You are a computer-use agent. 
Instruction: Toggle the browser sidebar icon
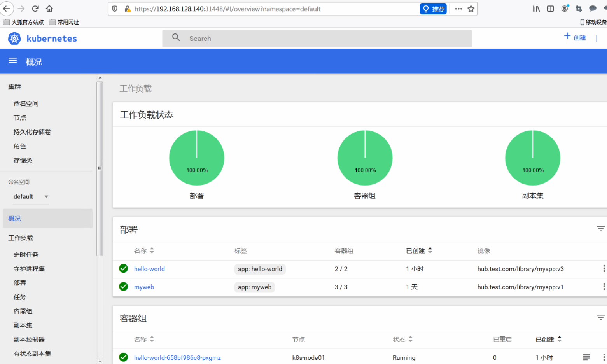550,9
